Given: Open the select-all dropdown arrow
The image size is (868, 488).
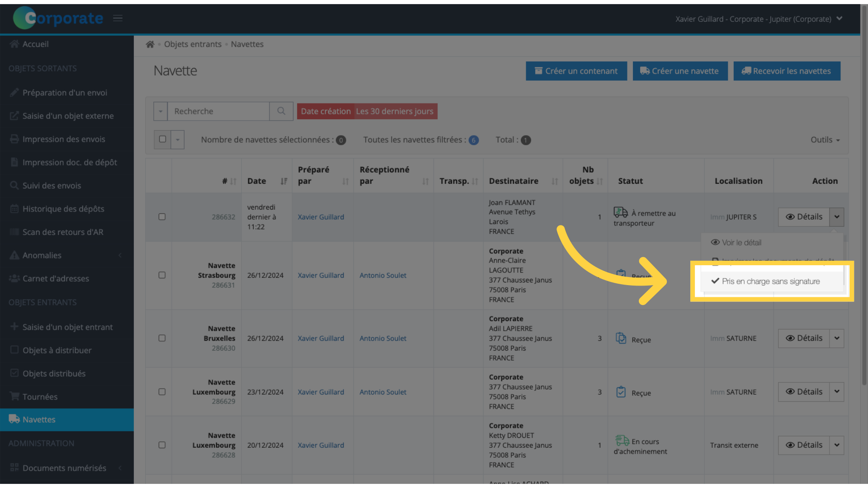Looking at the screenshot, I should [178, 140].
